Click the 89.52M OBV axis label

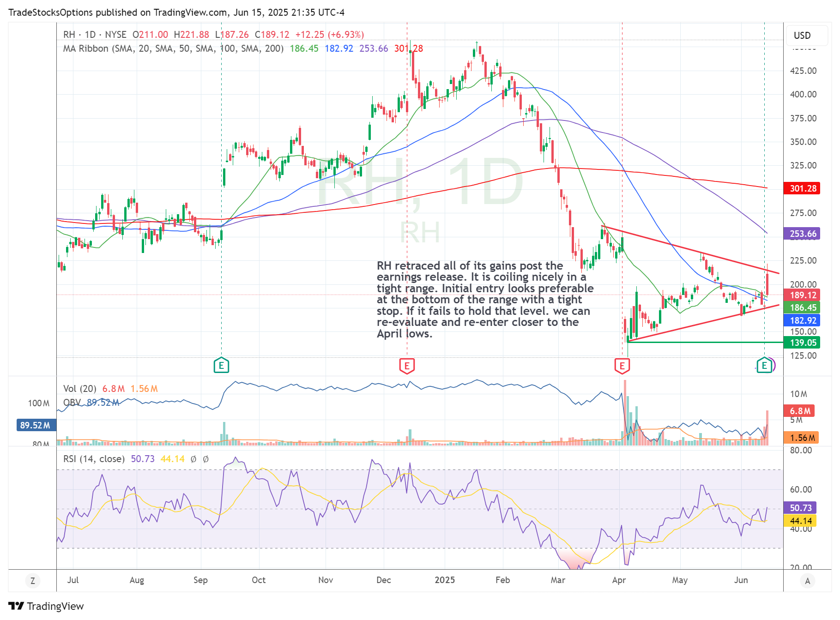click(x=36, y=425)
